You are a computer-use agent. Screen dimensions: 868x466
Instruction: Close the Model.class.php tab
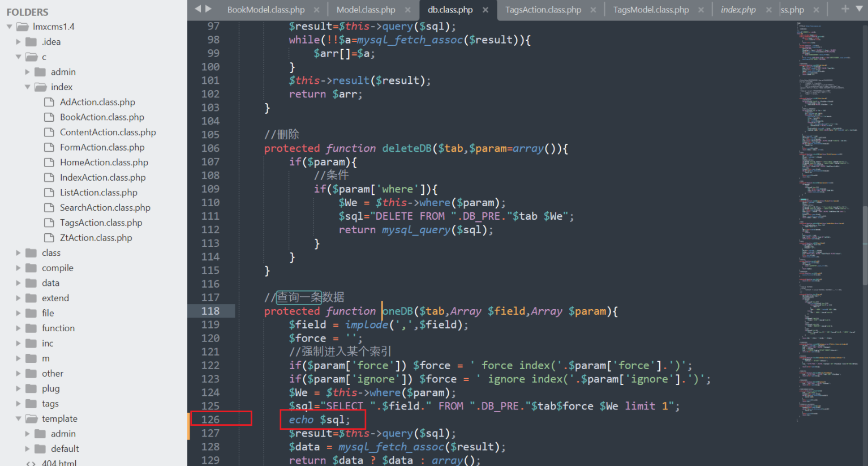pos(407,10)
